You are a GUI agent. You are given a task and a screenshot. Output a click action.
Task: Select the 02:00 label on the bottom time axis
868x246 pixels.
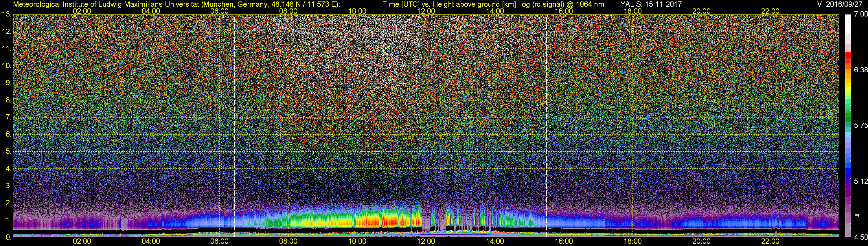(x=82, y=241)
